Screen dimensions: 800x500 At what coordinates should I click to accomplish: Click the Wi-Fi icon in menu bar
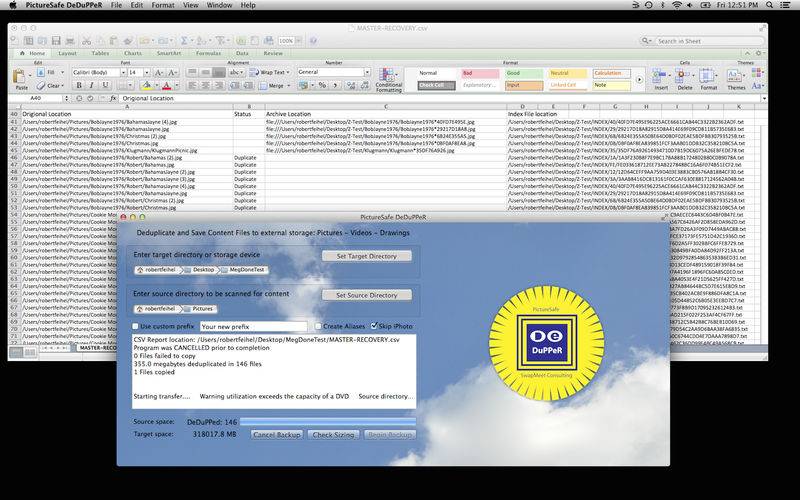coord(677,5)
